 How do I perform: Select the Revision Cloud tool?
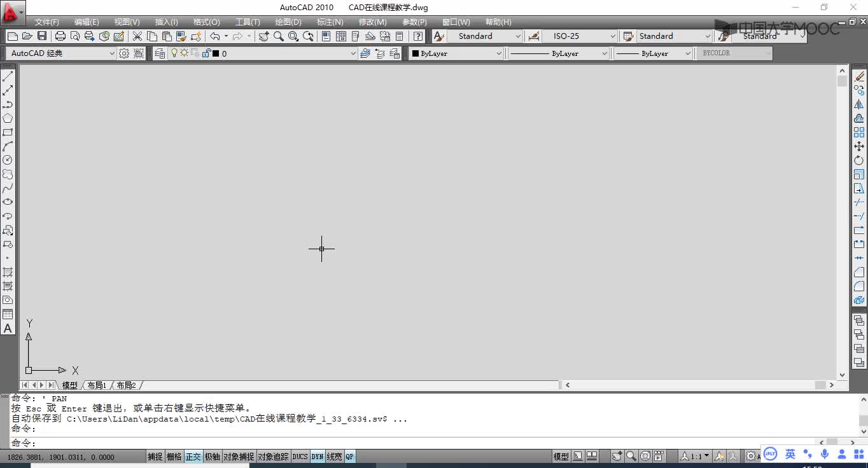(x=8, y=174)
